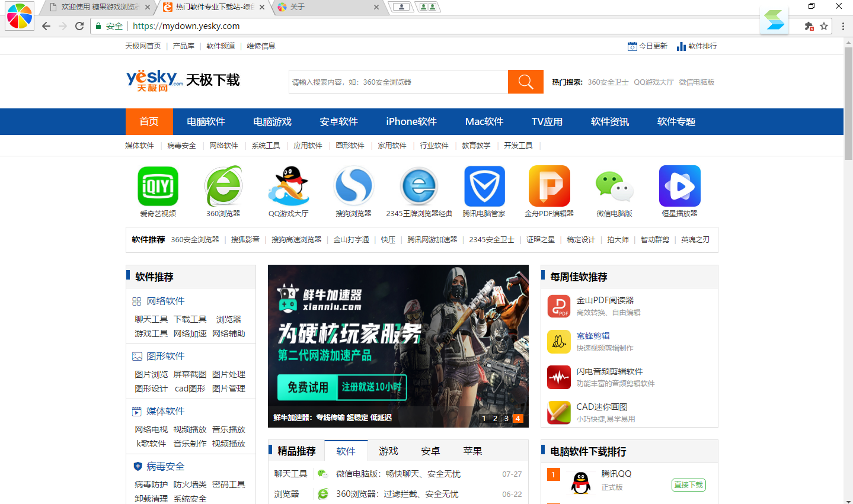Click the 今日更新 calendar icon
Screen dimensions: 853x504
point(632,46)
